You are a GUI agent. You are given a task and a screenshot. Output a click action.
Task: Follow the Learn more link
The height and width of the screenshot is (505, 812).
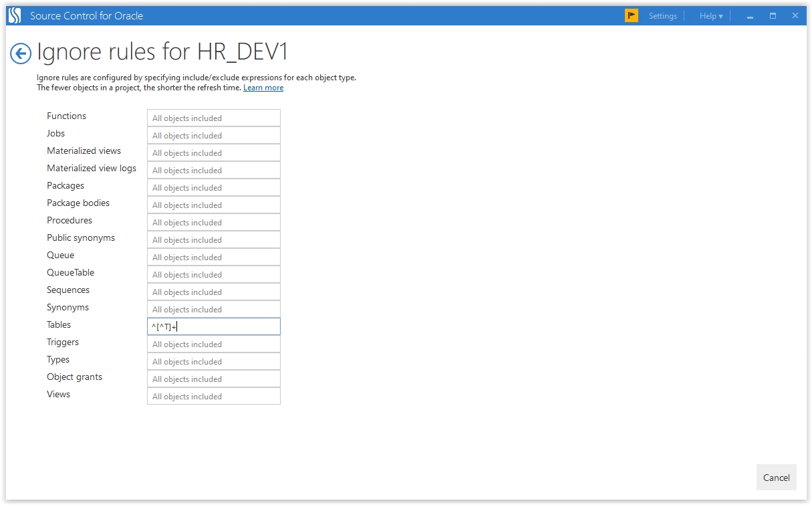pos(263,88)
